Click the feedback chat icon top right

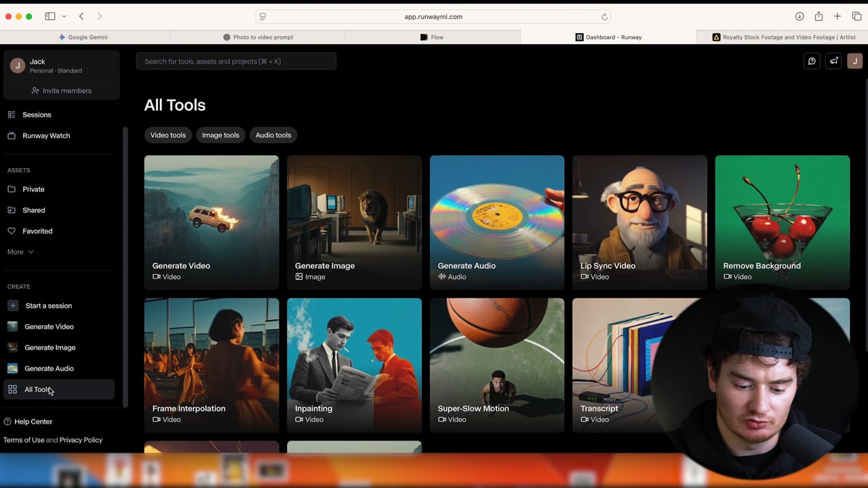812,61
